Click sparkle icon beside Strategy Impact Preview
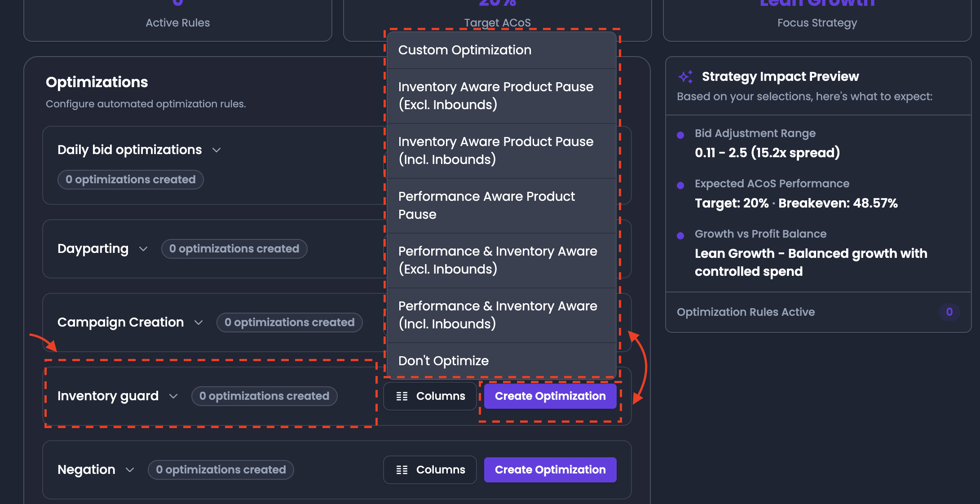 click(685, 77)
